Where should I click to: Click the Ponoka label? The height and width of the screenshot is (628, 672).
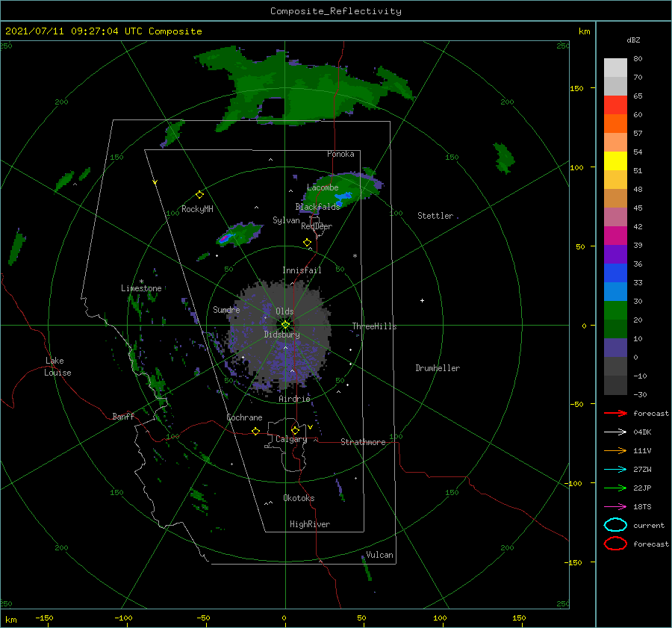point(340,154)
